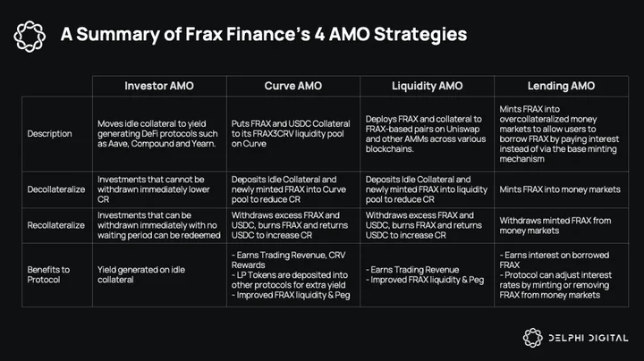Screen dimensions: 644x361
Task: Click the 'Withdraws minted FRAX from money markets' cell
Action: 561,225
